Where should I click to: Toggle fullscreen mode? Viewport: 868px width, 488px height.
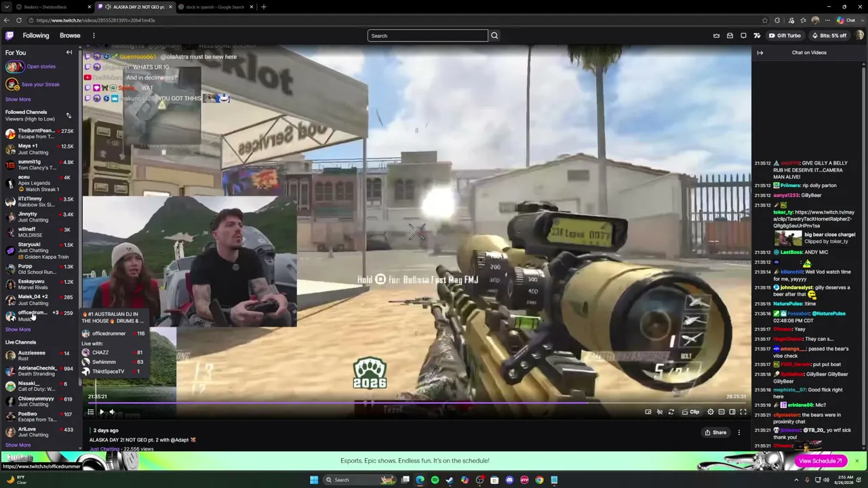[x=743, y=412]
